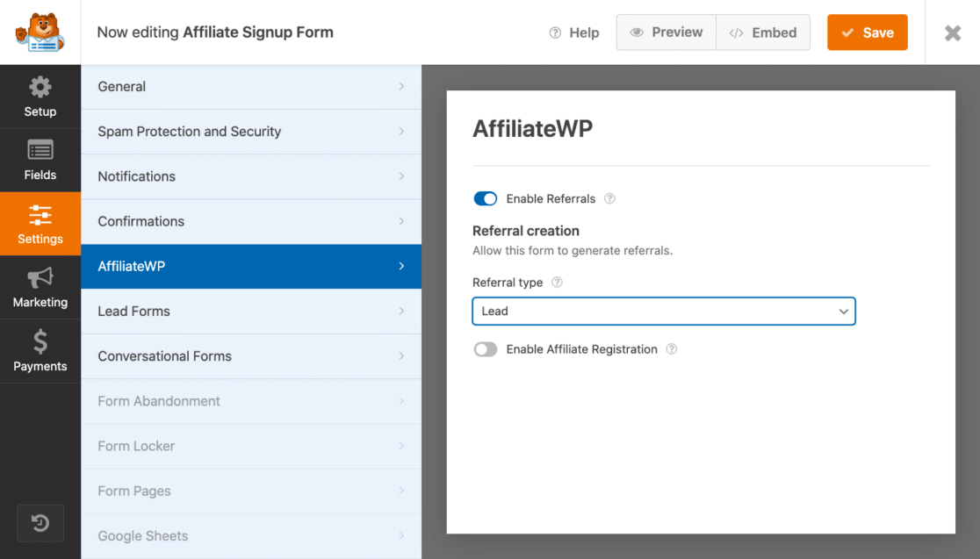Turn on Enable Affiliate Registration toggle

pos(485,349)
